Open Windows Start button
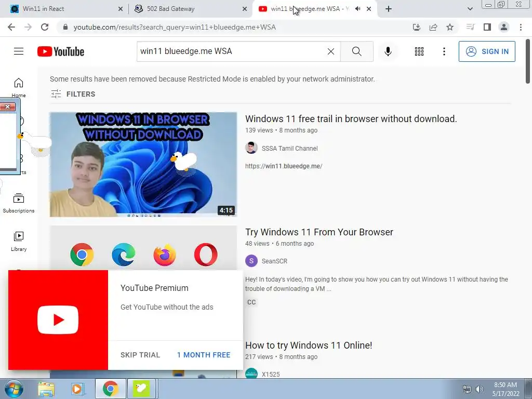Screen dimensions: 532x399 tap(14, 389)
